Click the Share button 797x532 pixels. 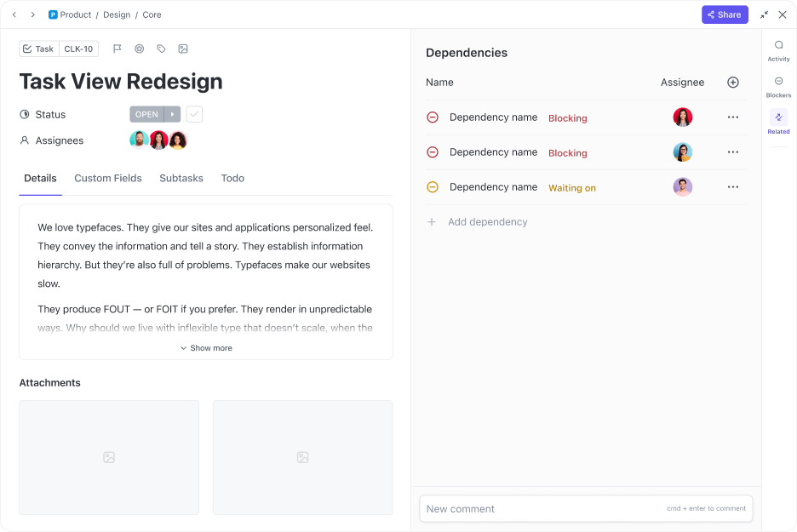pyautogui.click(x=725, y=14)
